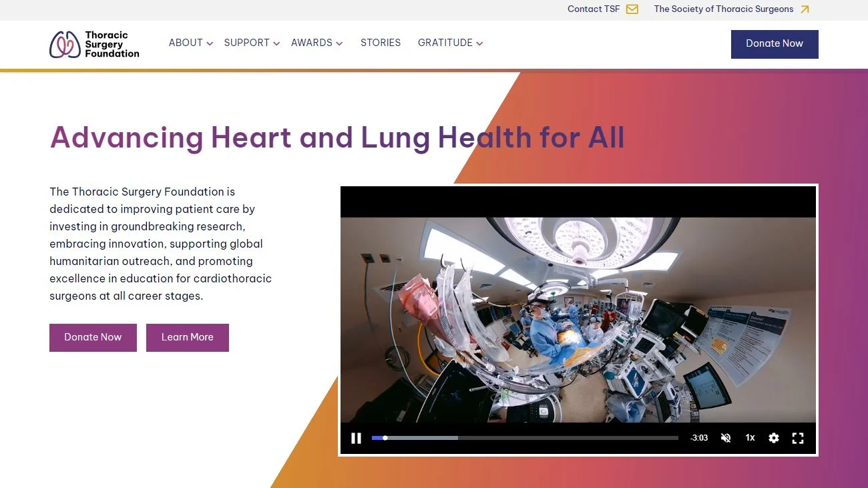
Task: Pause the video playback
Action: tap(356, 438)
